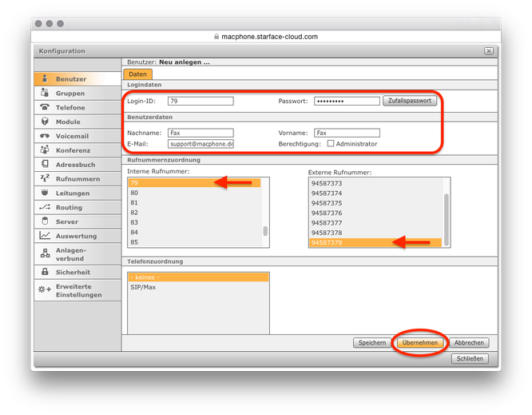
Task: Select internal number 80
Action: (x=194, y=193)
